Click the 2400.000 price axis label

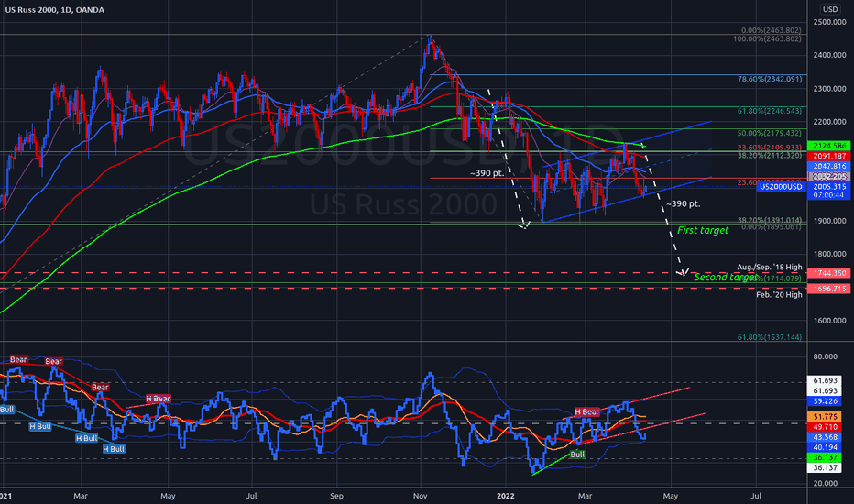[x=829, y=55]
